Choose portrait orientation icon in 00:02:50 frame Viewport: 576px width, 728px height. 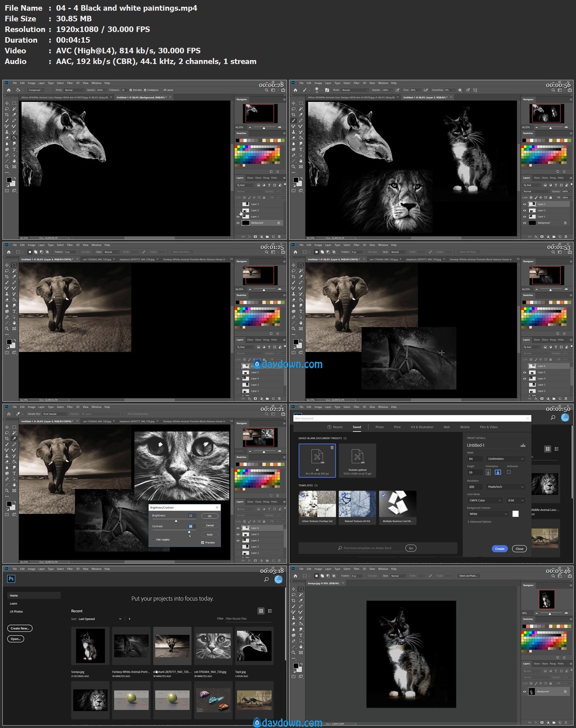pos(488,472)
